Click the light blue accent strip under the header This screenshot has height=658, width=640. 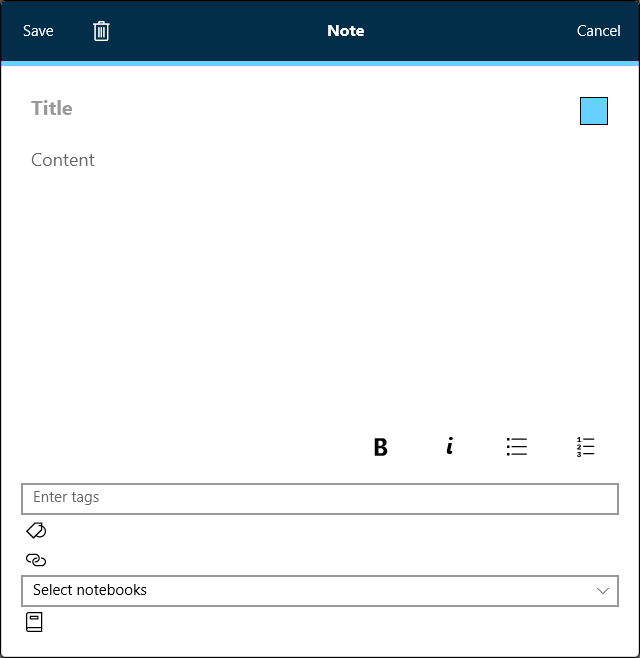click(320, 63)
